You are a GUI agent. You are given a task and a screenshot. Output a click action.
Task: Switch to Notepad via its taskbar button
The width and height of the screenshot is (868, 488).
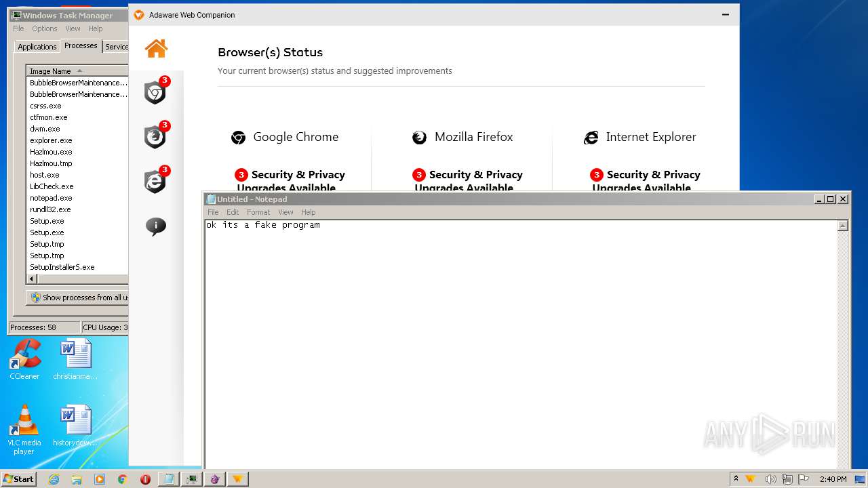pos(169,479)
